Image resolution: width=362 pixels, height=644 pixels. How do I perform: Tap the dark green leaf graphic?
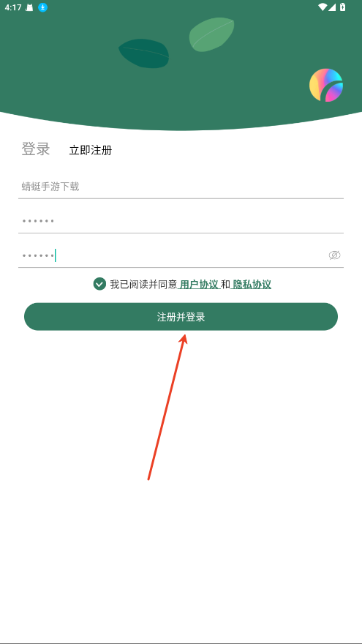coord(144,53)
